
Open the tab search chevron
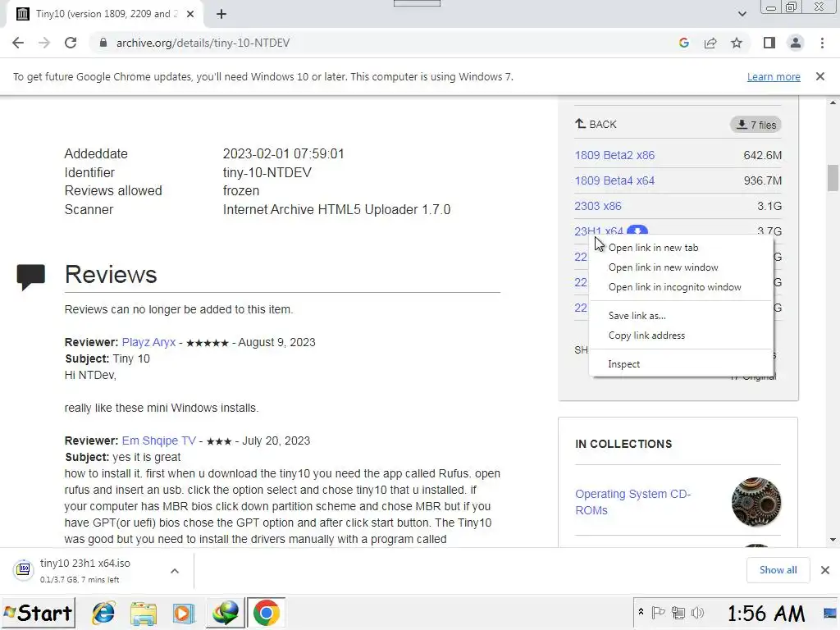pos(742,14)
